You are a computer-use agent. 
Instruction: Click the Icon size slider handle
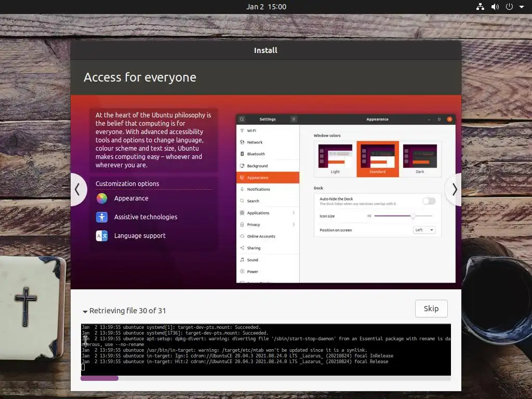[x=413, y=216]
